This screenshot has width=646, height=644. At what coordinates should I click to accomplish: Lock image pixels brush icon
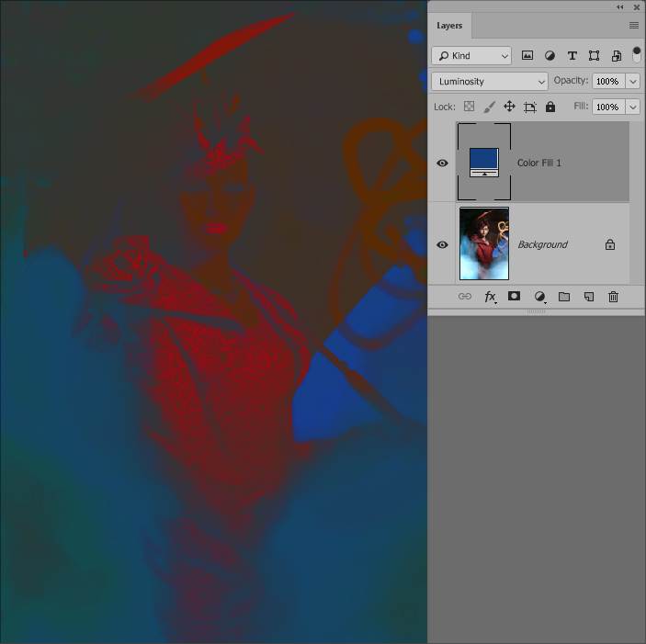[x=489, y=107]
